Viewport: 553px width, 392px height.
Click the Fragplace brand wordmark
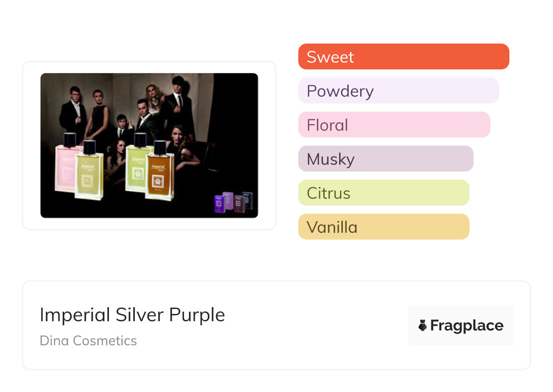467,325
